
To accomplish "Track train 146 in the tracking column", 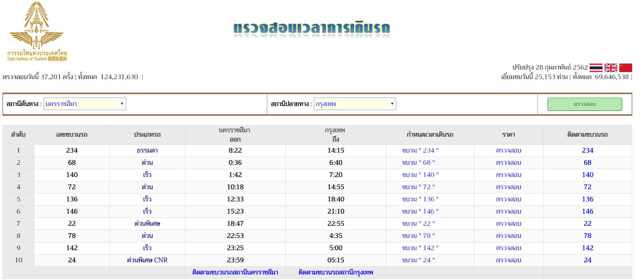I will (x=587, y=211).
